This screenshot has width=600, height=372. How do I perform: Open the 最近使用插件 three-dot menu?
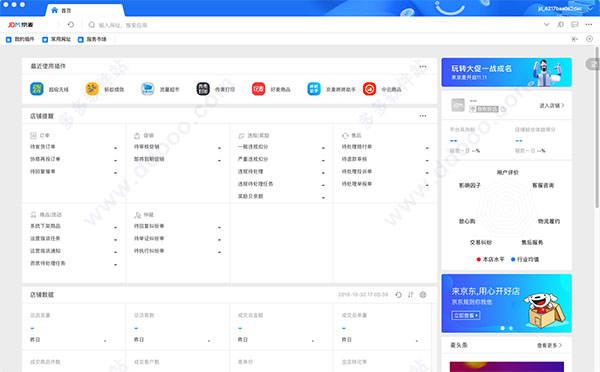click(423, 67)
